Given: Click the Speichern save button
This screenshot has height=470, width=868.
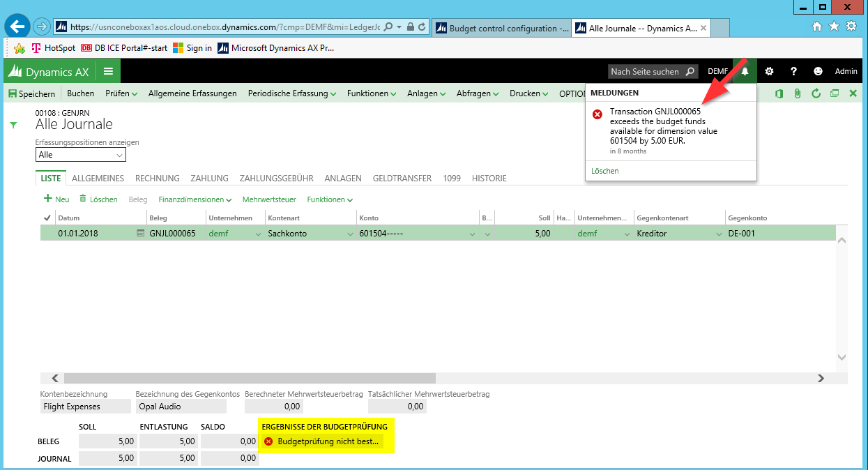Looking at the screenshot, I should pyautogui.click(x=32, y=93).
